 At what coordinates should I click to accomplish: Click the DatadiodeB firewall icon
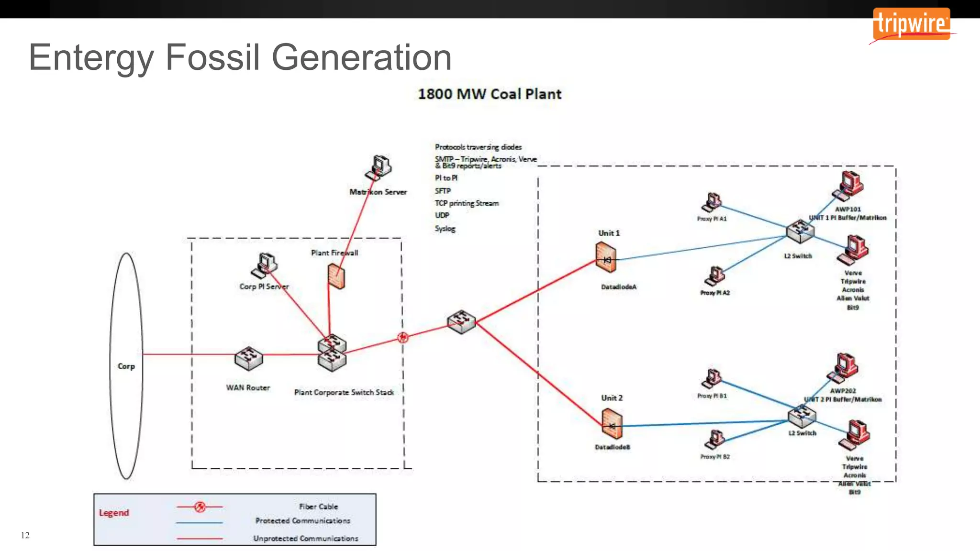612,424
